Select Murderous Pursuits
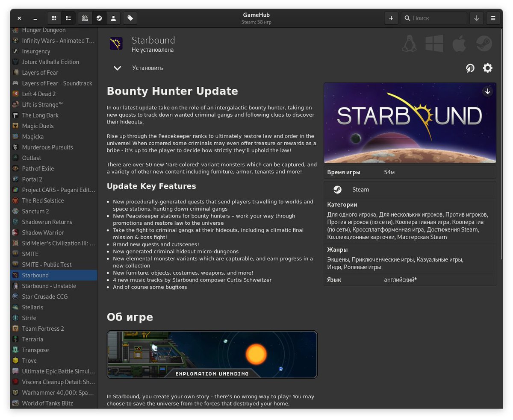Screen dimensions: 513x420 [54, 147]
